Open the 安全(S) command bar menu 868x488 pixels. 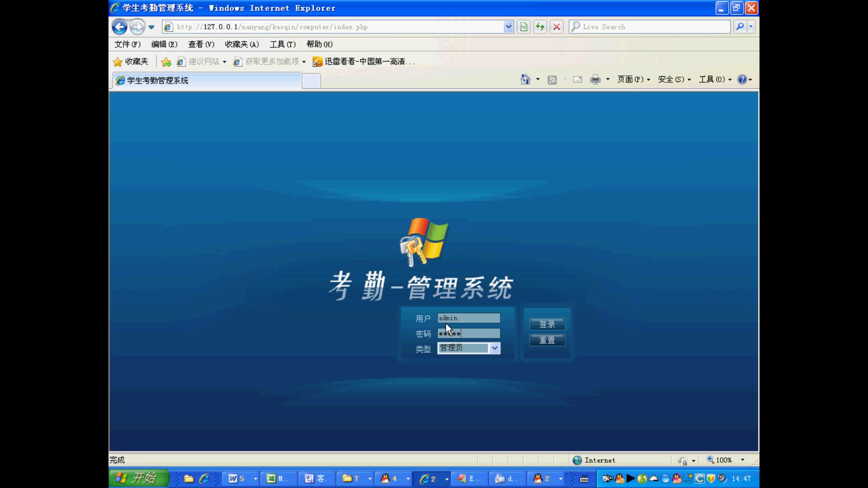(674, 80)
